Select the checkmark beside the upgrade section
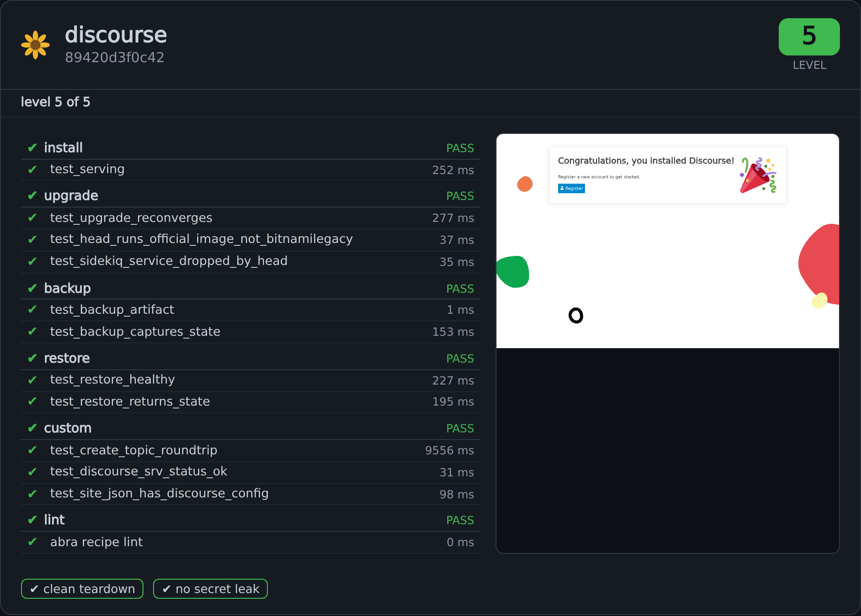The image size is (861, 616). 33,196
